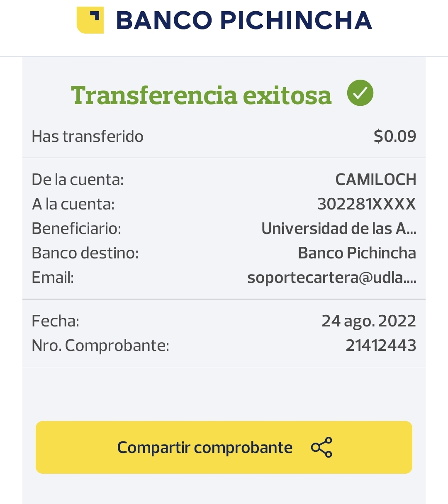
Task: Click the date 24 ago. 2022
Action: (x=369, y=321)
